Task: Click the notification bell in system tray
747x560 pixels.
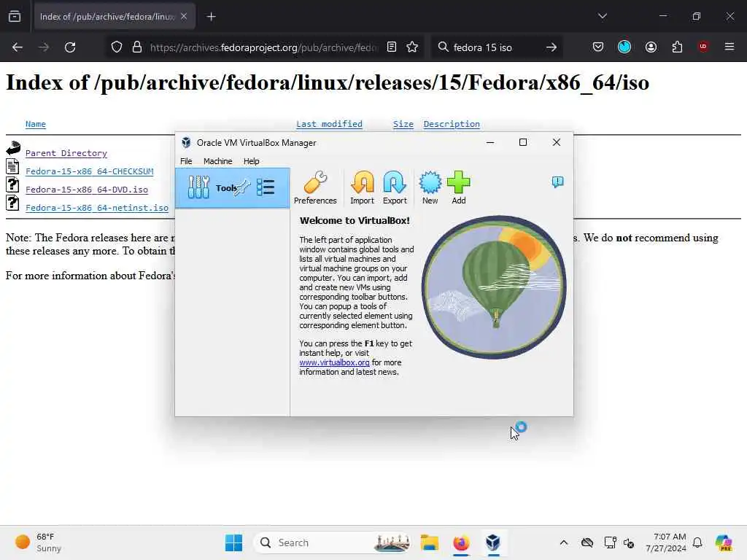Action: (x=697, y=542)
